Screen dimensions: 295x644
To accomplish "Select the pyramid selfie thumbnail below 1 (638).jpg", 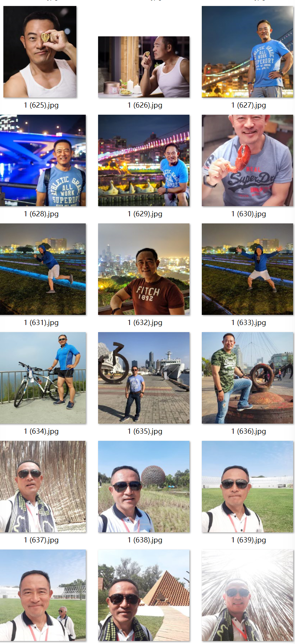I will click(144, 595).
